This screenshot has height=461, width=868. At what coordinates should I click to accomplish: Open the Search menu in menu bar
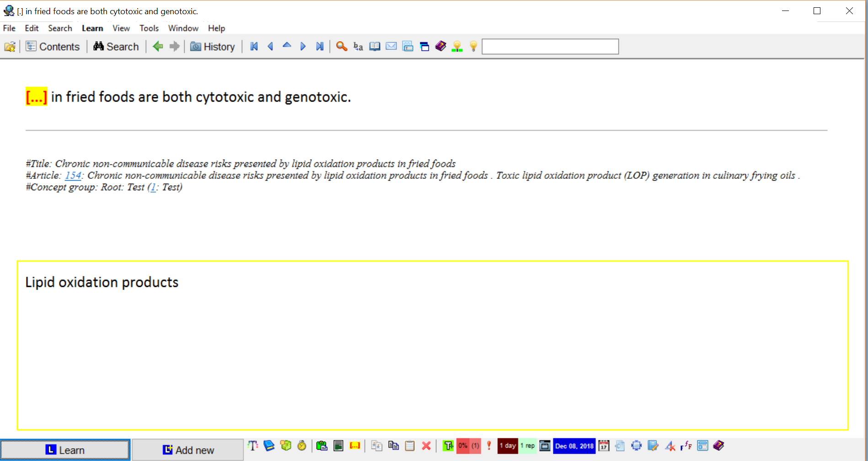pos(60,28)
